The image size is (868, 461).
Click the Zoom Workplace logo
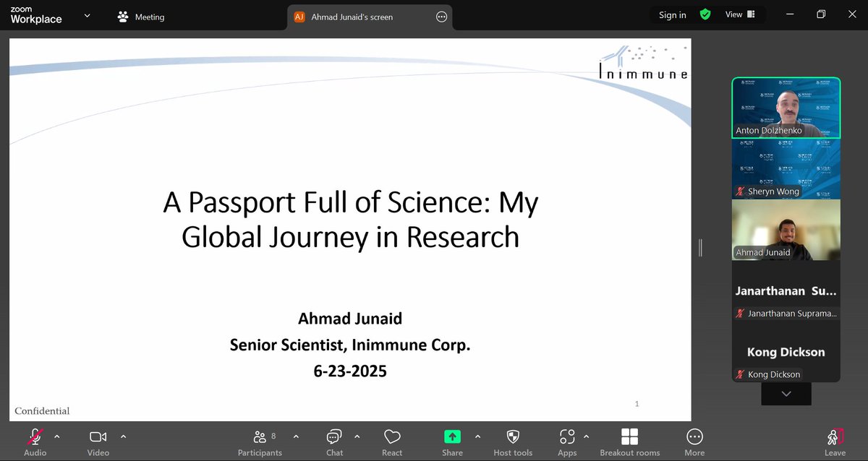pyautogui.click(x=35, y=16)
